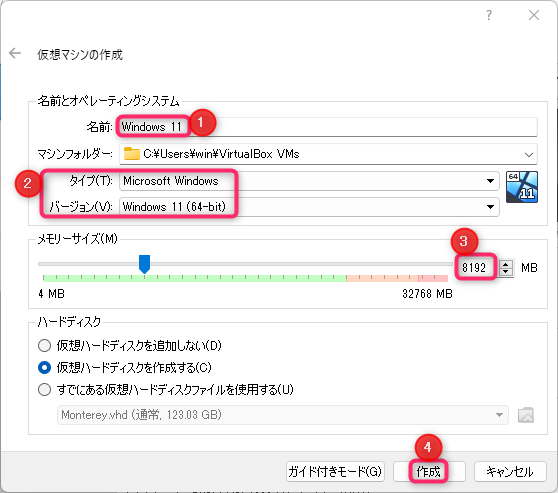Screen dimensions: 558x493
Task: Click the 4 MB minimum label
Action: pos(51,294)
